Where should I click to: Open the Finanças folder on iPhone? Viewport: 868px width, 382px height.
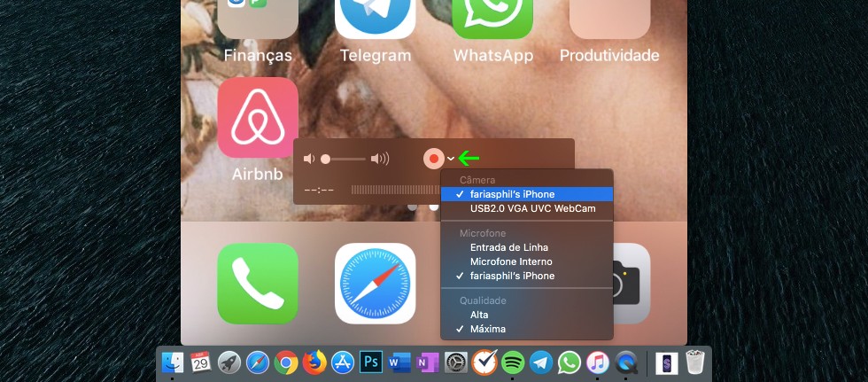click(258, 19)
